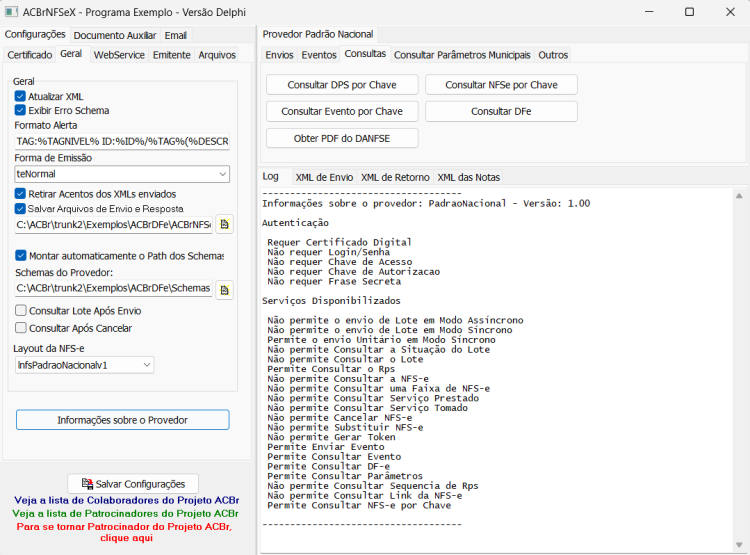
Task: Click the Para se tornar Patrocinador link
Action: [x=124, y=532]
